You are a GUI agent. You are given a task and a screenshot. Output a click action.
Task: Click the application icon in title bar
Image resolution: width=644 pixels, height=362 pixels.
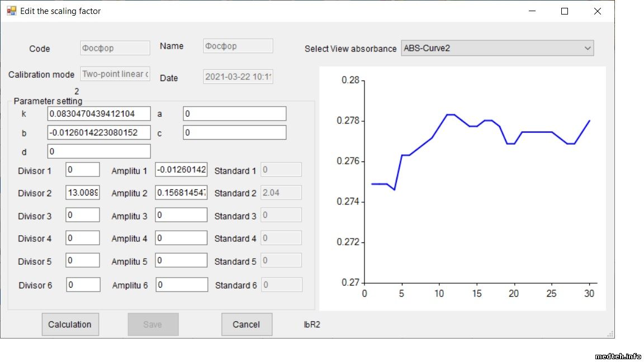(x=11, y=11)
